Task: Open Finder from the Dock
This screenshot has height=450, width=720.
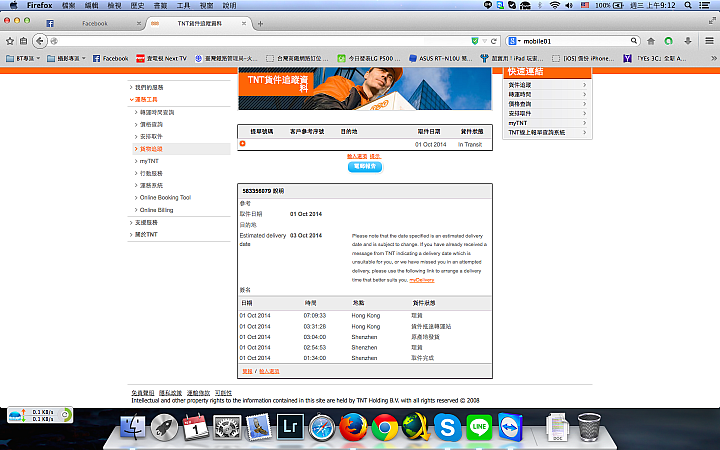Action: [133, 427]
